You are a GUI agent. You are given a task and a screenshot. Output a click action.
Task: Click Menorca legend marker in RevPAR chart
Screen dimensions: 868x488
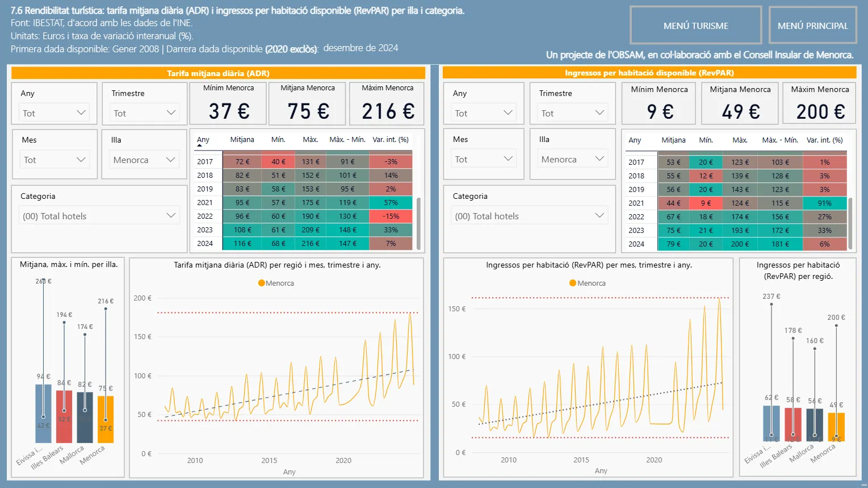(x=573, y=283)
